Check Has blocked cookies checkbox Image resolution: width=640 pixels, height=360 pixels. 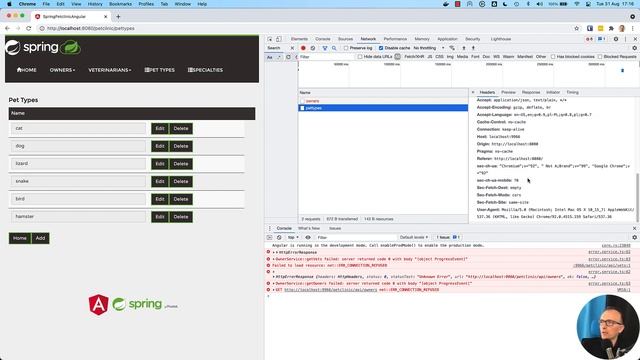coord(553,57)
